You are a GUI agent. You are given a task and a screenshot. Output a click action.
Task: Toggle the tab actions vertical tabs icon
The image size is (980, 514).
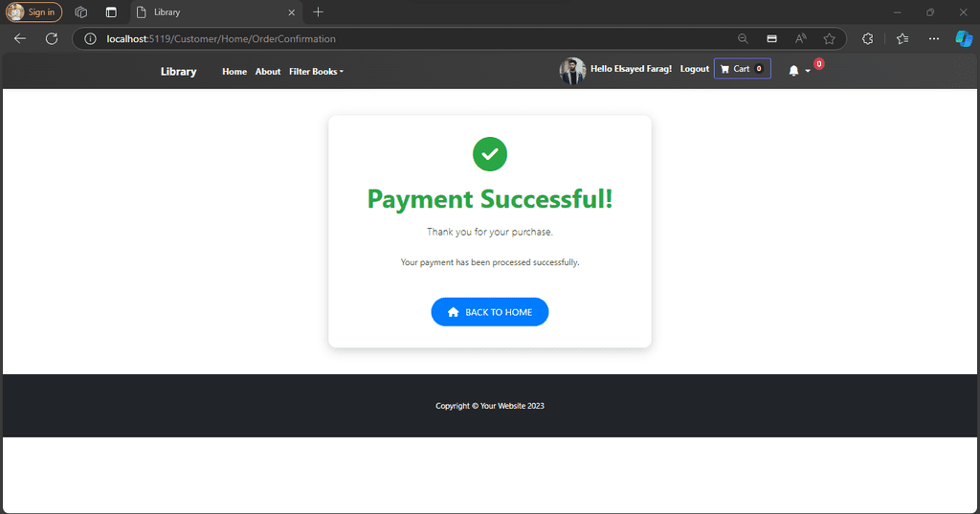coord(111,11)
